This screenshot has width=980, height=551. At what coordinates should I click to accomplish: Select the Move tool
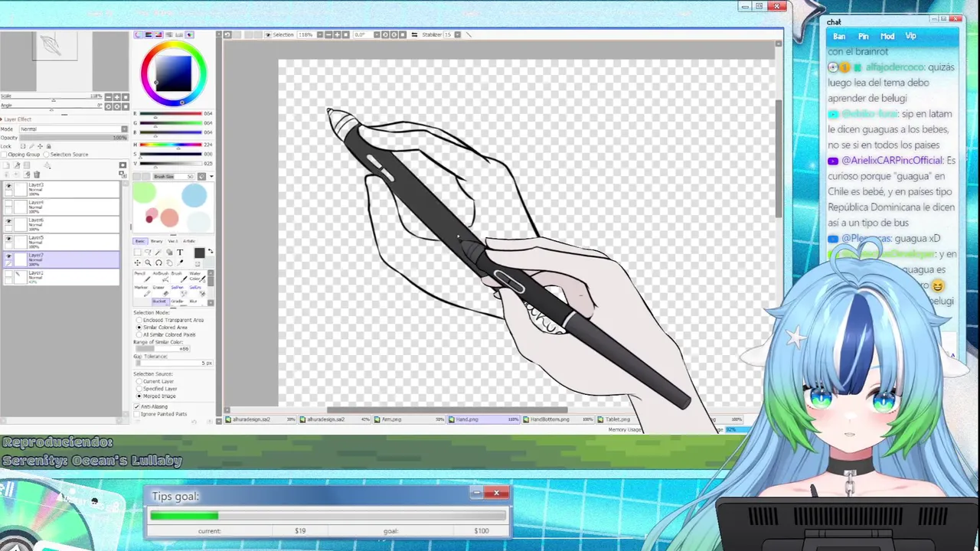[138, 262]
